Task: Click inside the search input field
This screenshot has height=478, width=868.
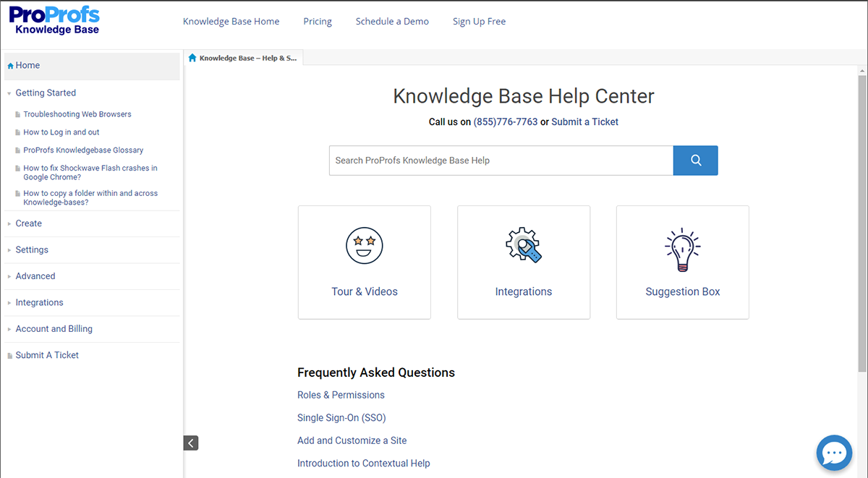Action: point(499,160)
